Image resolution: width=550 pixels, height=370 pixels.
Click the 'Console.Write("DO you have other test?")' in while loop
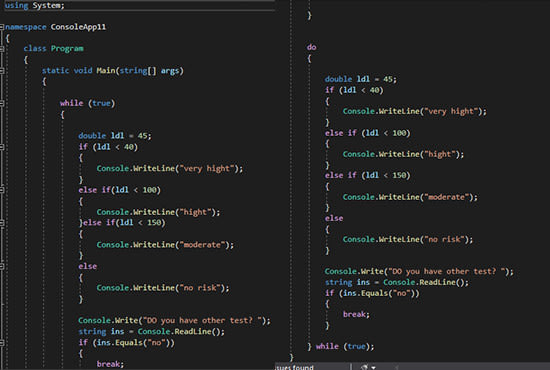tap(174, 321)
